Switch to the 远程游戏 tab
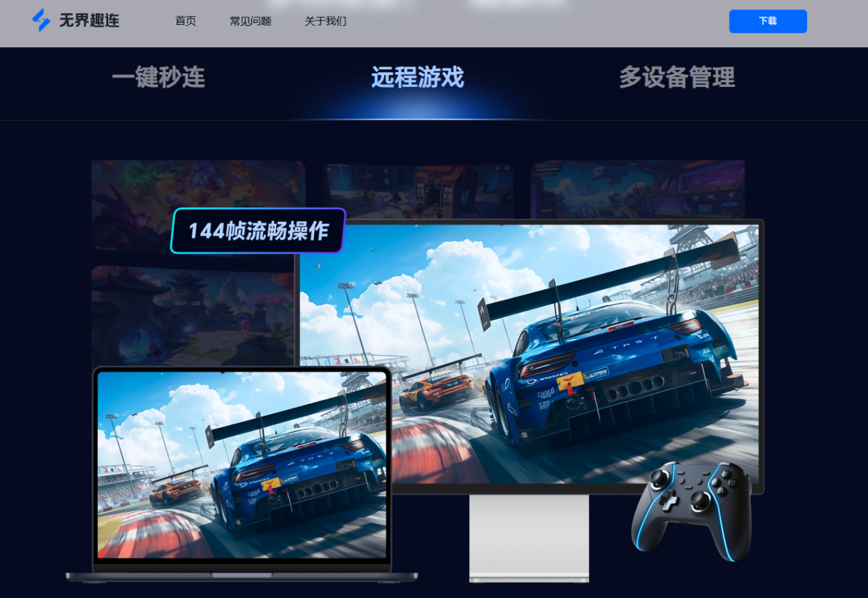This screenshot has width=868, height=598. point(417,78)
